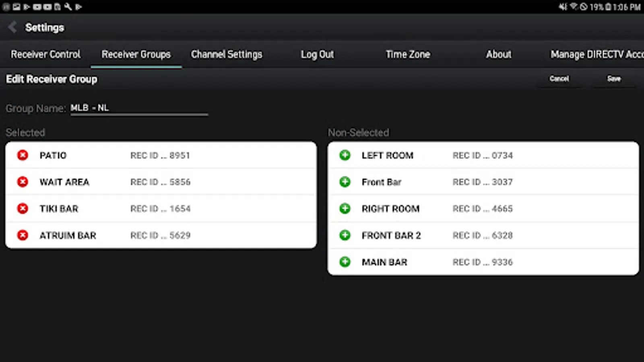Tap the wrench icon in status bar
The width and height of the screenshot is (644, 362).
[x=68, y=6]
